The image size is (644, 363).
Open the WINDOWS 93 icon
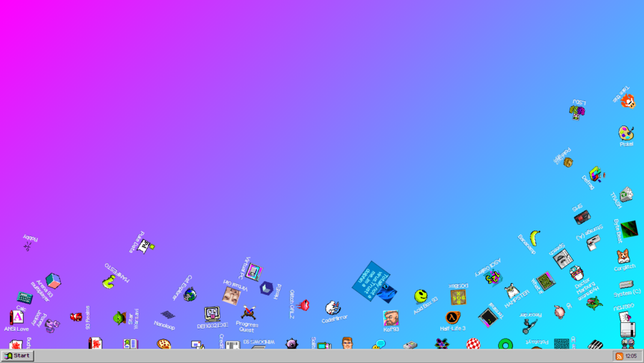258,347
